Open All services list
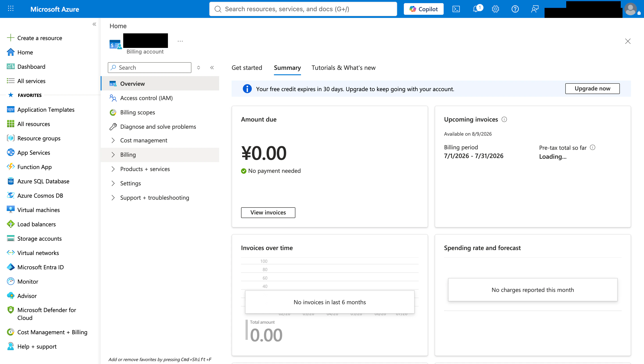 point(31,81)
